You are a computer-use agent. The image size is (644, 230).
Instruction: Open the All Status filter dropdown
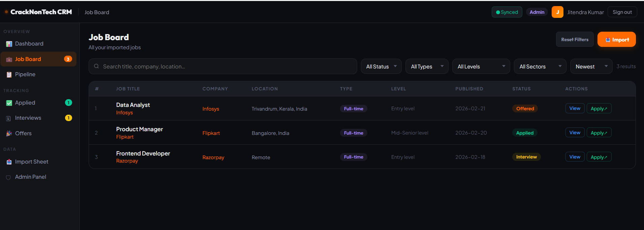click(381, 66)
